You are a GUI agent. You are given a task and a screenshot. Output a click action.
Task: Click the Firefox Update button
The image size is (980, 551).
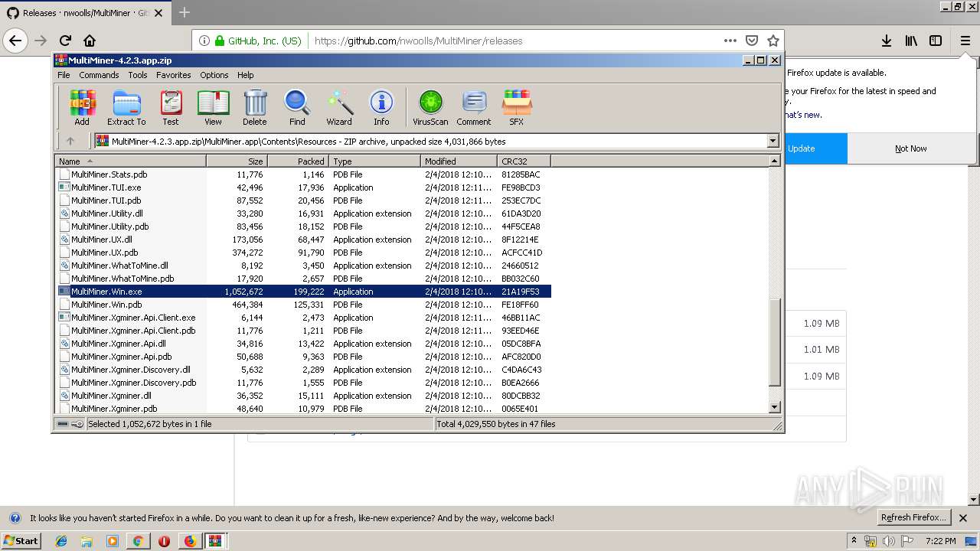pos(815,148)
